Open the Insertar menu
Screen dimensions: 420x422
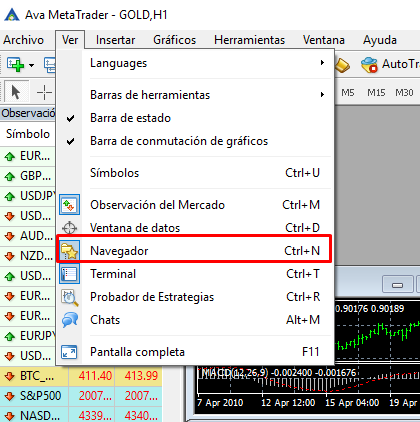(115, 40)
